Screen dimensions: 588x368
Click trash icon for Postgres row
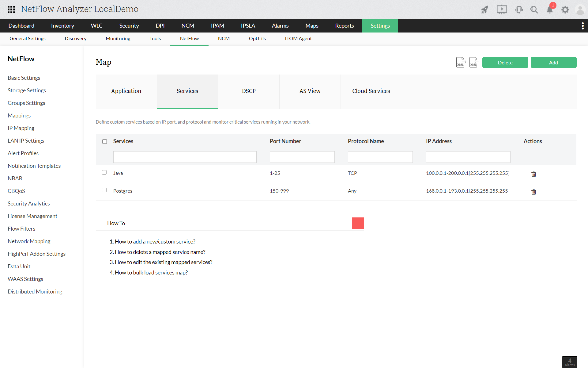[x=533, y=192]
